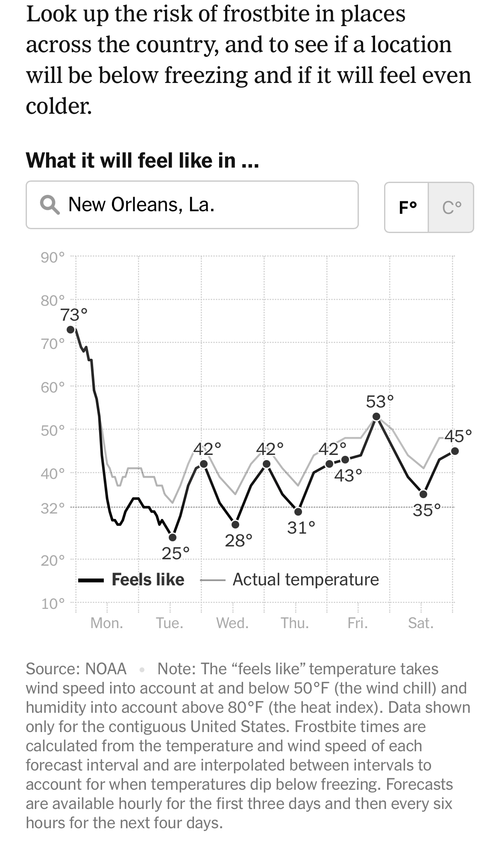Viewport: 493px width, 868px height.
Task: Click the search magnifier icon
Action: [x=50, y=205]
